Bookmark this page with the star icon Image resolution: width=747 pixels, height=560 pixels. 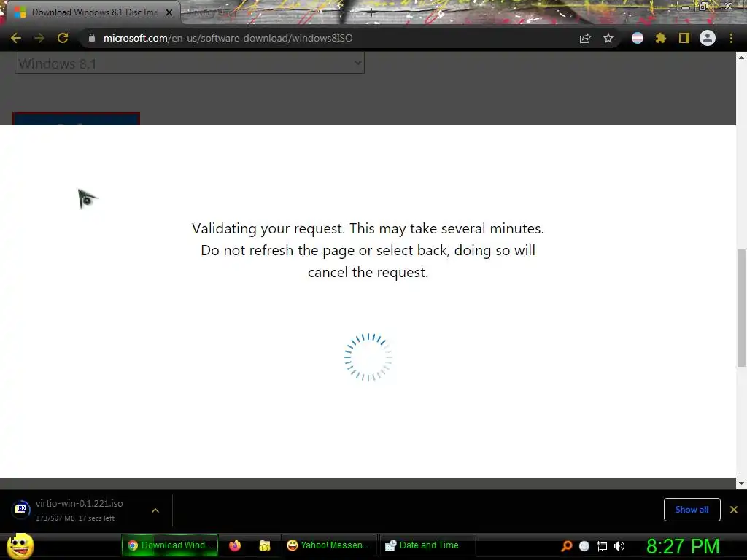coord(608,38)
